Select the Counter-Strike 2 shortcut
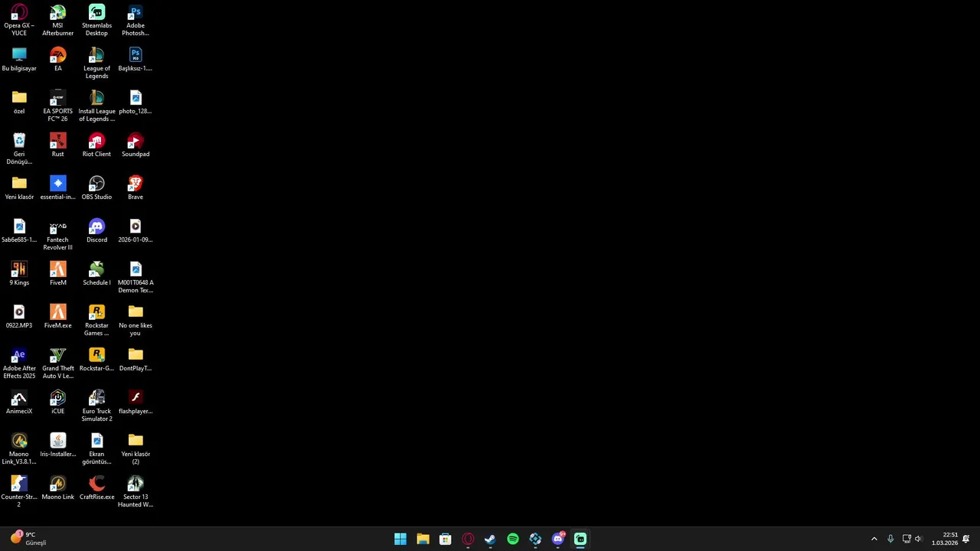The image size is (980, 551). pos(19,492)
